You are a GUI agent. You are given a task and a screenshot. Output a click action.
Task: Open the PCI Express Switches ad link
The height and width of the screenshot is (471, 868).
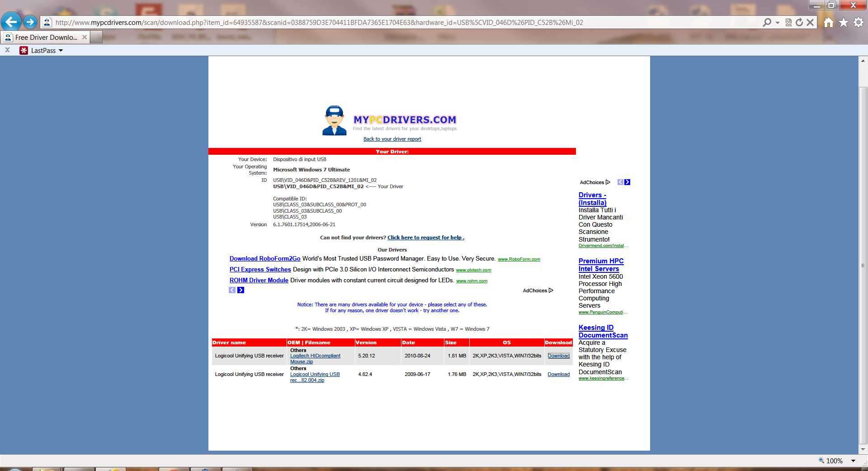point(260,270)
